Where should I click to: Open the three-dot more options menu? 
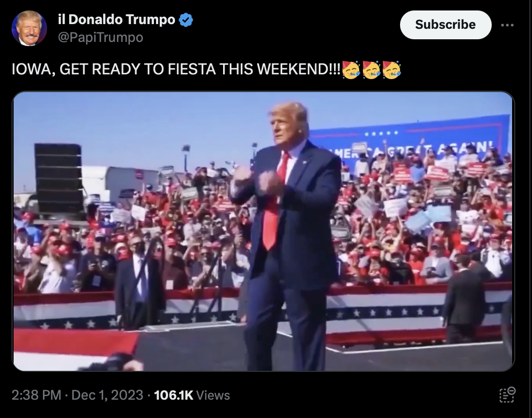507,25
